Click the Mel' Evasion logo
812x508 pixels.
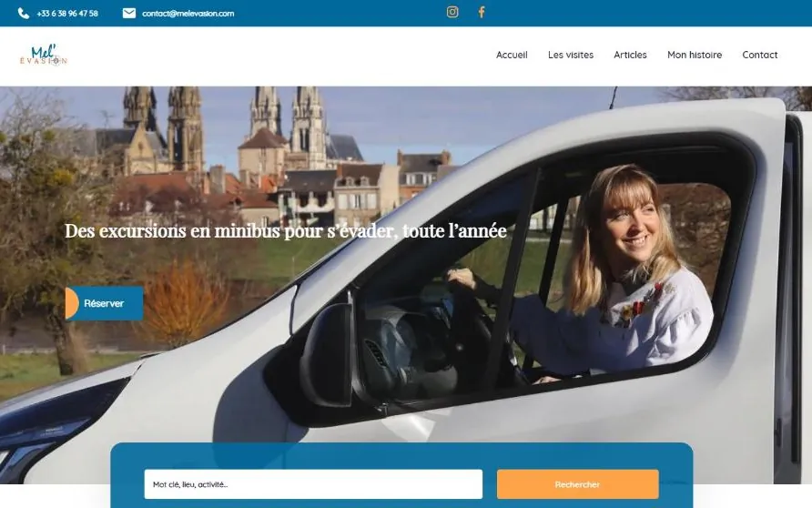click(x=44, y=55)
